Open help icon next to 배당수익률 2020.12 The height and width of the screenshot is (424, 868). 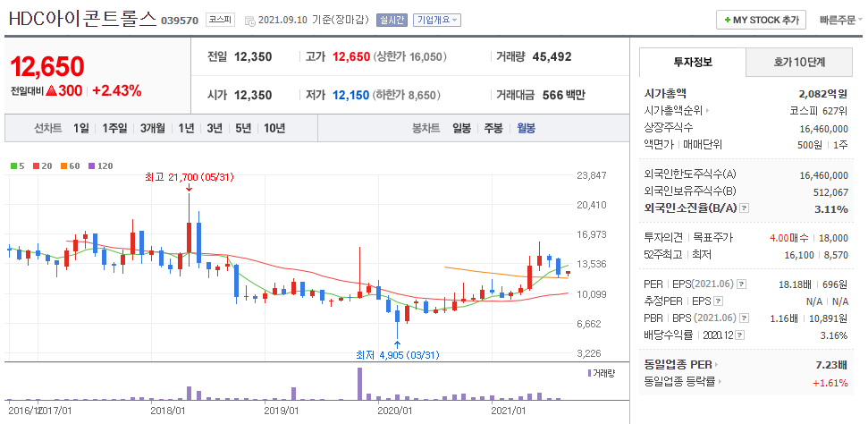tap(741, 335)
